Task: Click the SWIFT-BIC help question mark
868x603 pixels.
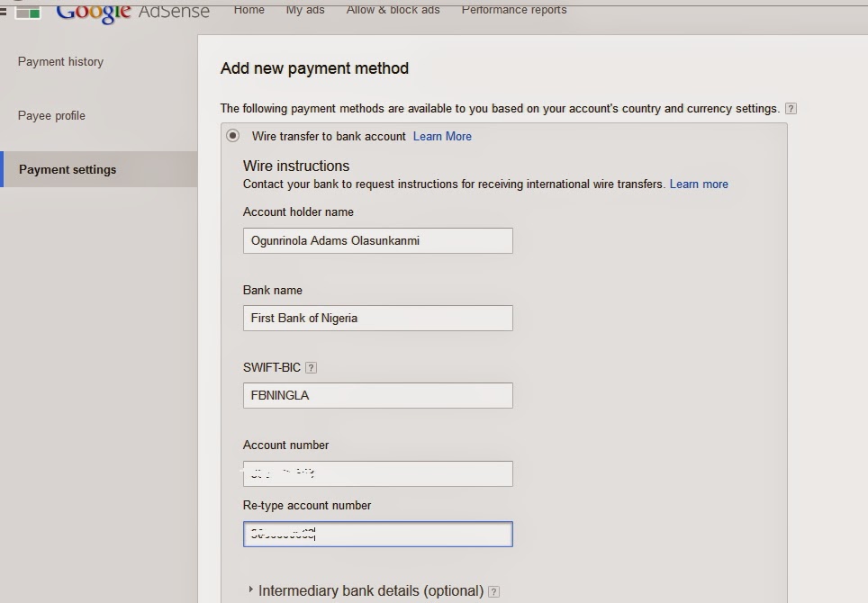Action: tap(312, 368)
